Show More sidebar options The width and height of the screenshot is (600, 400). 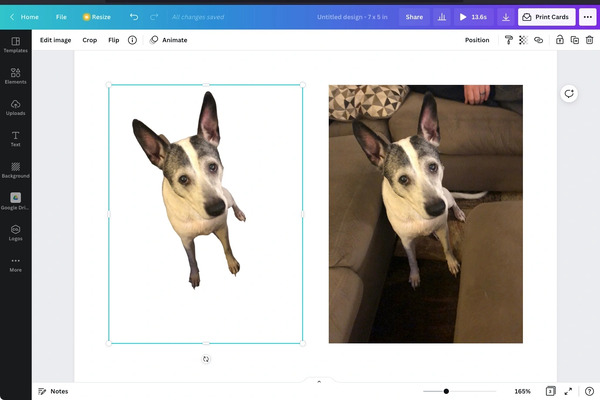click(15, 264)
